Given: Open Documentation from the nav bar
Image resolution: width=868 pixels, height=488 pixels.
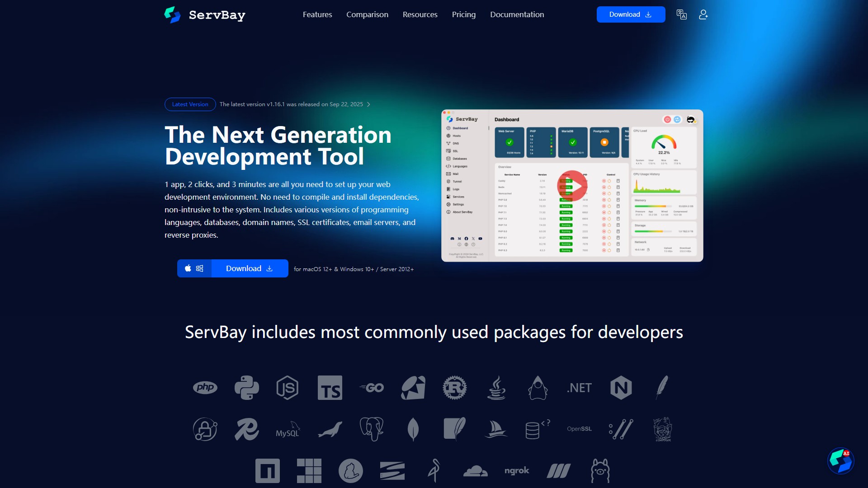Looking at the screenshot, I should pos(517,14).
